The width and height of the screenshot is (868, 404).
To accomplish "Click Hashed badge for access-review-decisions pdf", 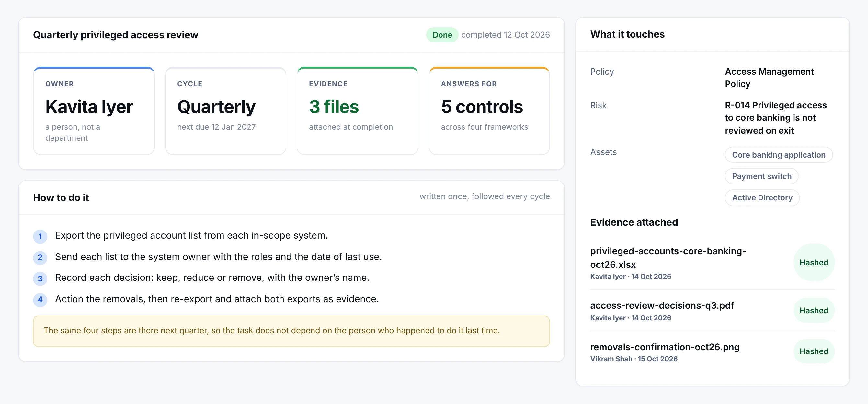I will point(814,310).
